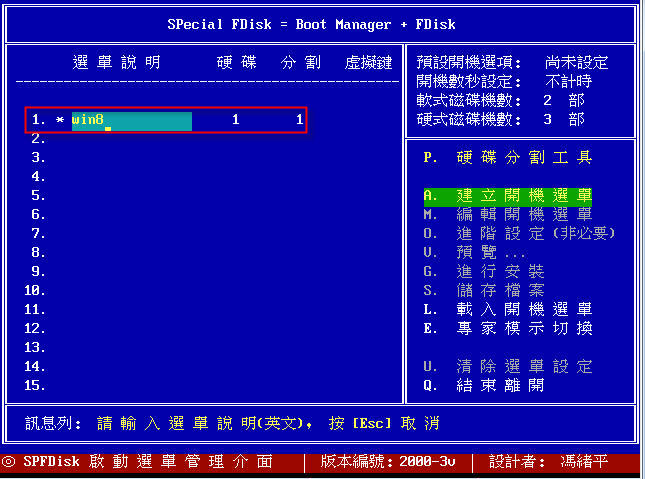Select boot menu slot 11.
Image resolution: width=645 pixels, height=479 pixels.
(x=35, y=309)
